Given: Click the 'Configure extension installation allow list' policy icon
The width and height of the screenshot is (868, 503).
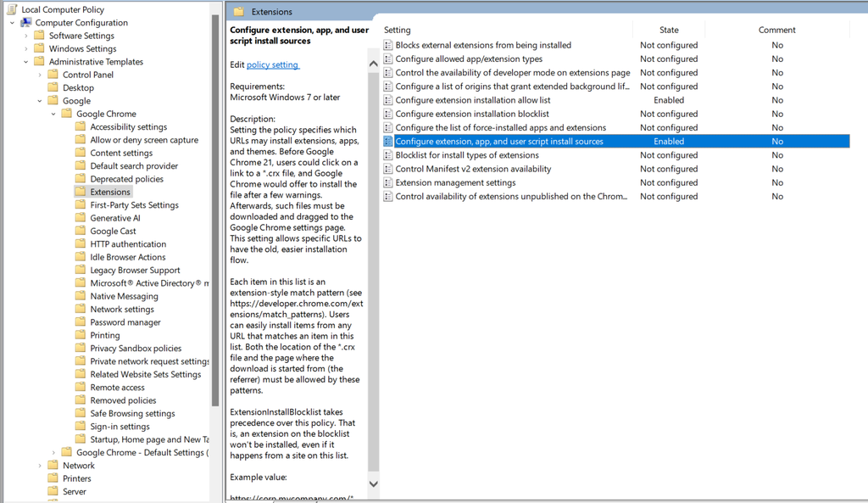Looking at the screenshot, I should 388,100.
